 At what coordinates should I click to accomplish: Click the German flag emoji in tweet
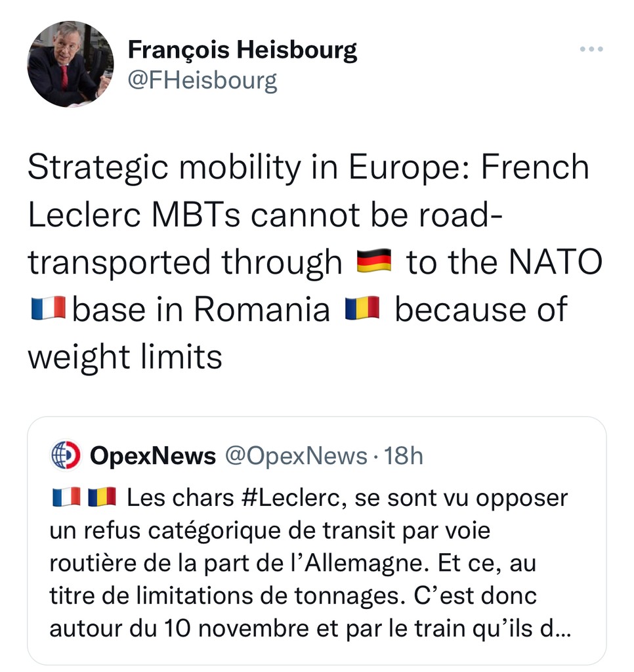pyautogui.click(x=374, y=261)
